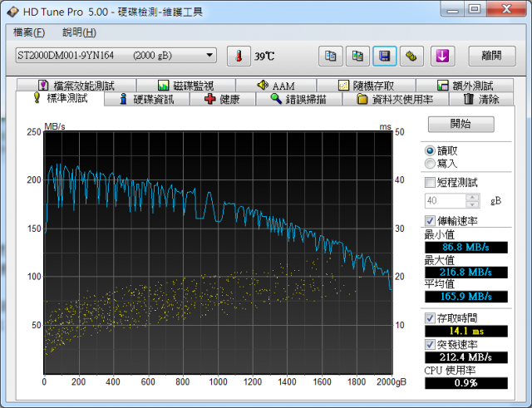Image resolution: width=532 pixels, height=408 pixels.
Task: Switch to AAM tab
Action: [x=276, y=85]
